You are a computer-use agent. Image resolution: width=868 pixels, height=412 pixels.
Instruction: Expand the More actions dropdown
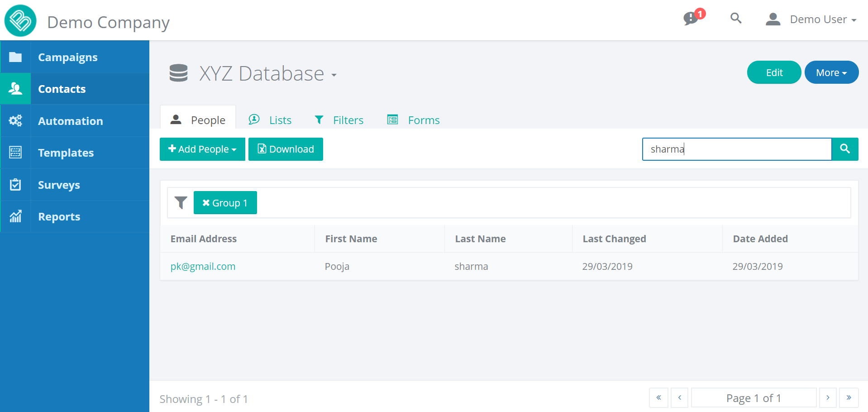coord(831,72)
